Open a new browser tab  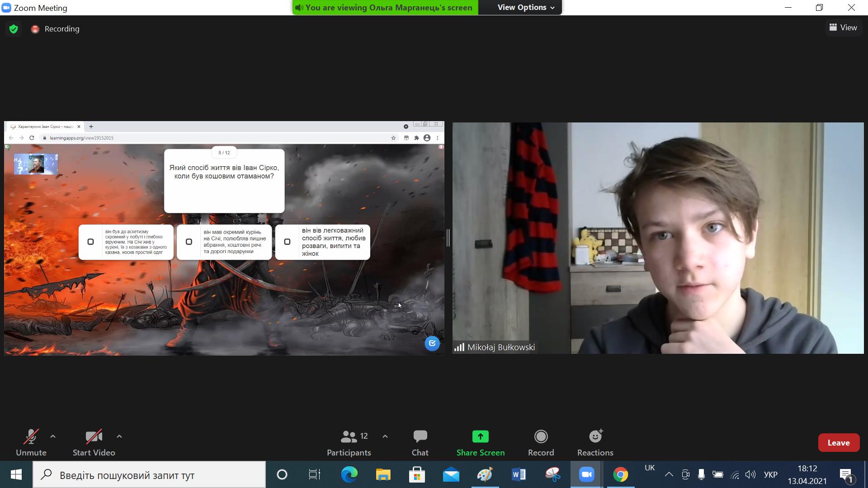pos(91,127)
